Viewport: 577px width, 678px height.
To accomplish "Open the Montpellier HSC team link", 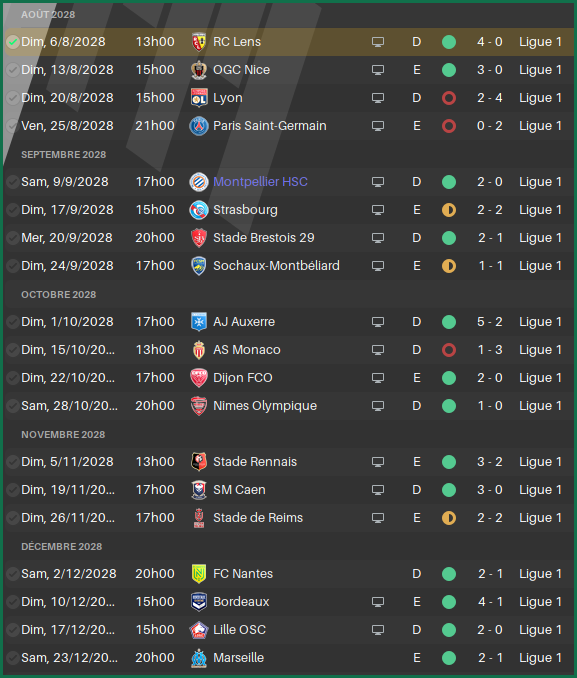I will [260, 182].
